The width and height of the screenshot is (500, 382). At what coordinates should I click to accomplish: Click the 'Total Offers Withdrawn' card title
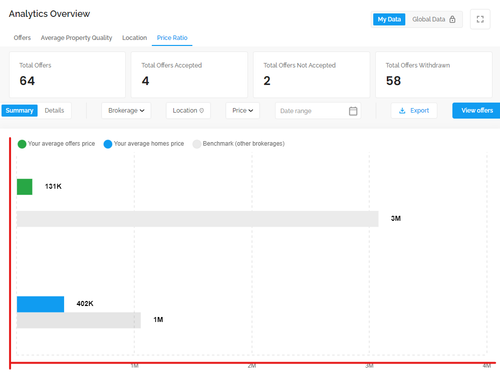click(x=418, y=65)
